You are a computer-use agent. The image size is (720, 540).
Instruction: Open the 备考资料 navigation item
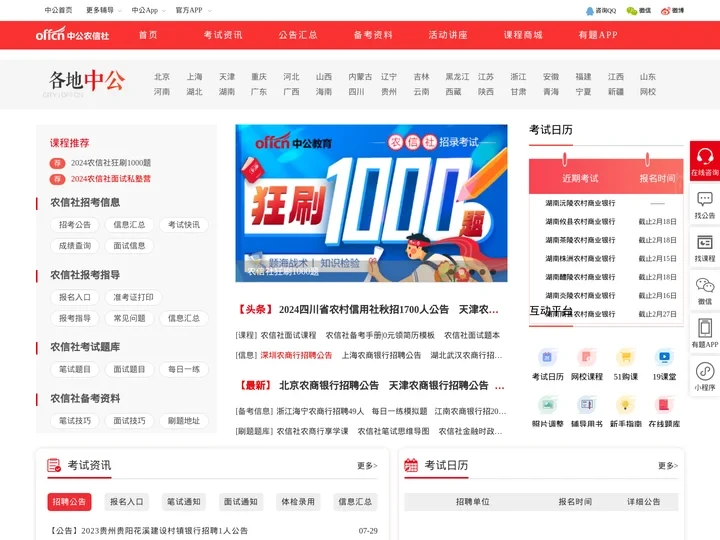click(x=373, y=35)
